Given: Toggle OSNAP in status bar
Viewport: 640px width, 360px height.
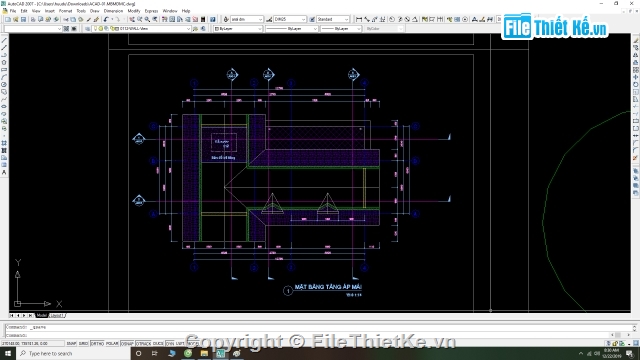Looking at the screenshot, I should 127,344.
